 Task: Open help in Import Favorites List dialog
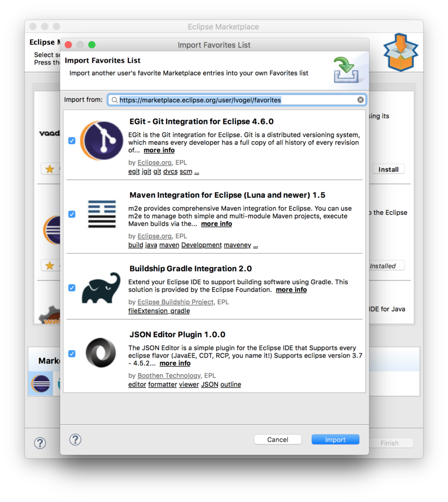coord(75,440)
